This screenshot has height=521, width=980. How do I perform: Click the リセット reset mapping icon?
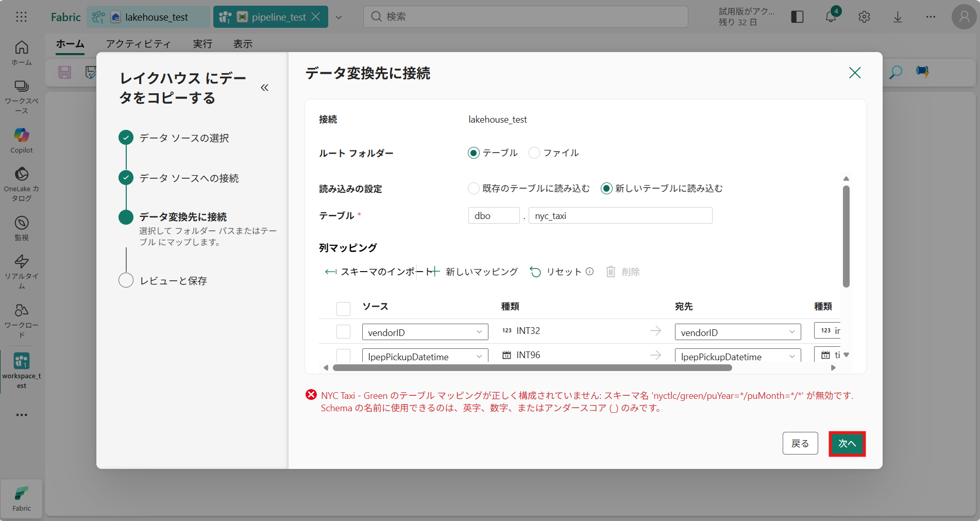pos(536,272)
